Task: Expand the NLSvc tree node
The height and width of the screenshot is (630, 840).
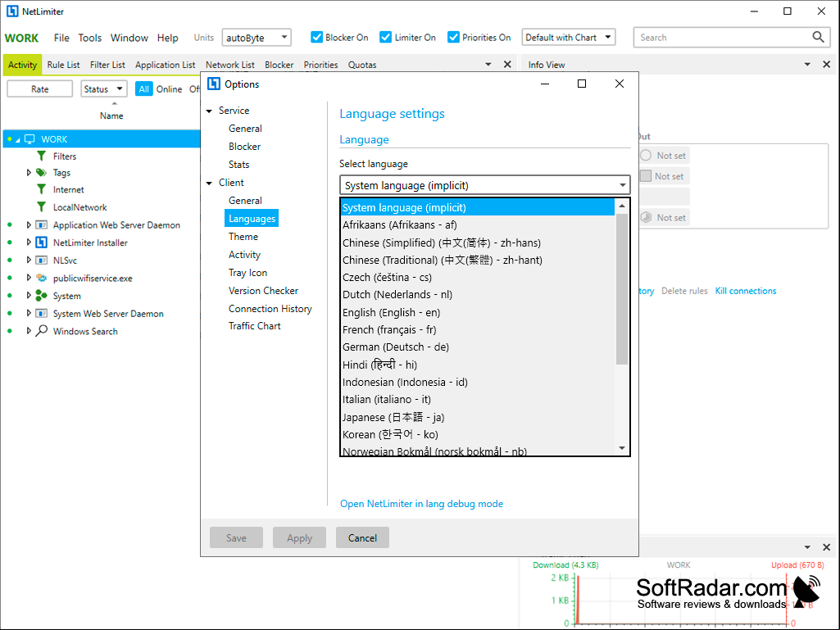Action: pos(29,261)
